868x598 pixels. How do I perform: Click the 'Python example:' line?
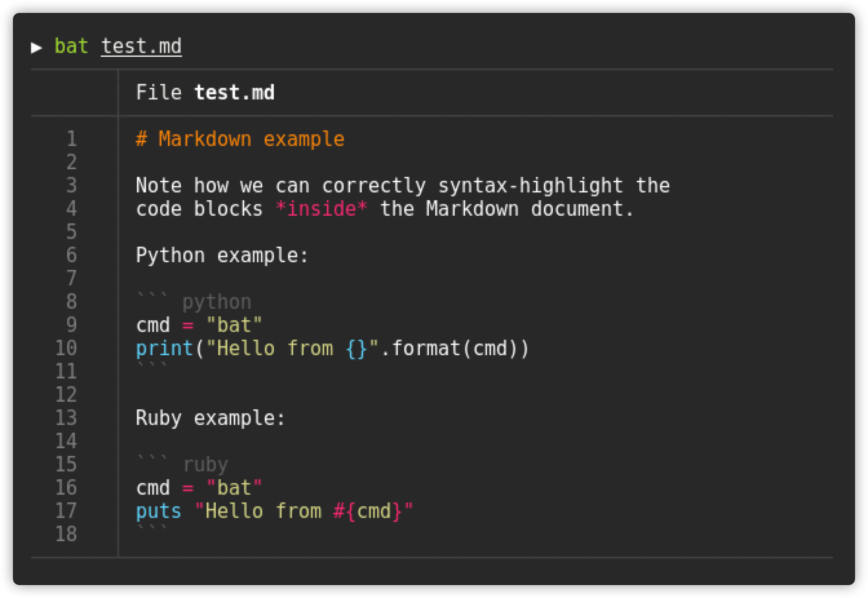222,255
